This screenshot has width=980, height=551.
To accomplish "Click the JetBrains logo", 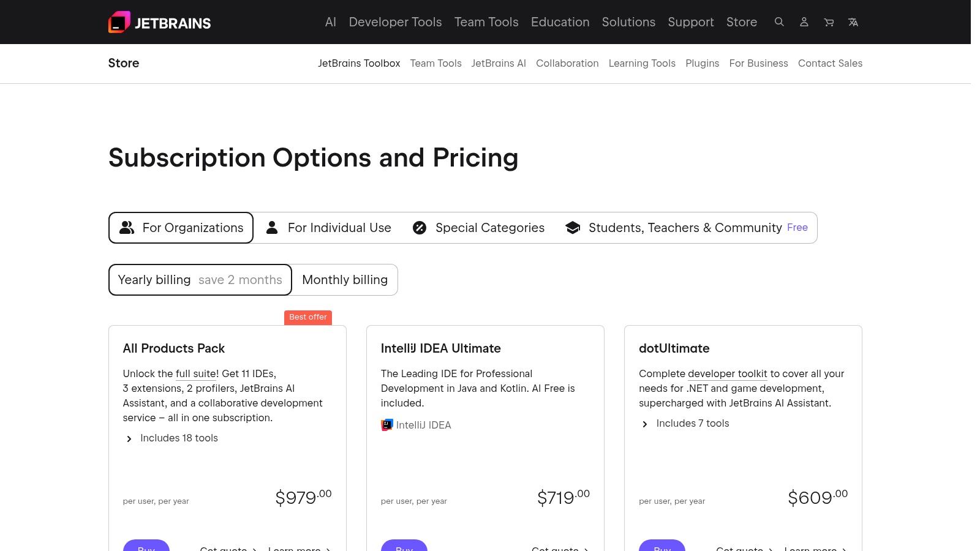I will [x=159, y=23].
